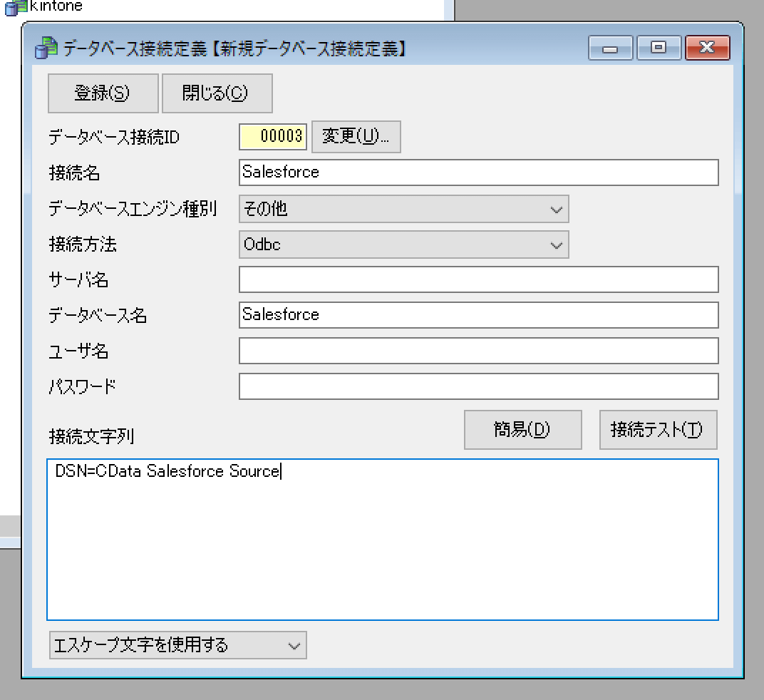Focus the データベース接続ID field showing 00003
Screen dimensions: 764x700
tap(273, 136)
